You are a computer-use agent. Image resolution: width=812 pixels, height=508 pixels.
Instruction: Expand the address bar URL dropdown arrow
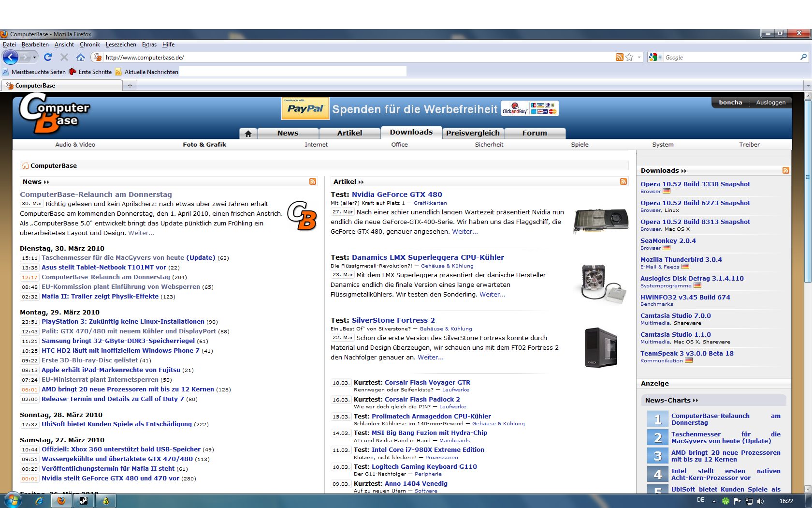tap(639, 57)
